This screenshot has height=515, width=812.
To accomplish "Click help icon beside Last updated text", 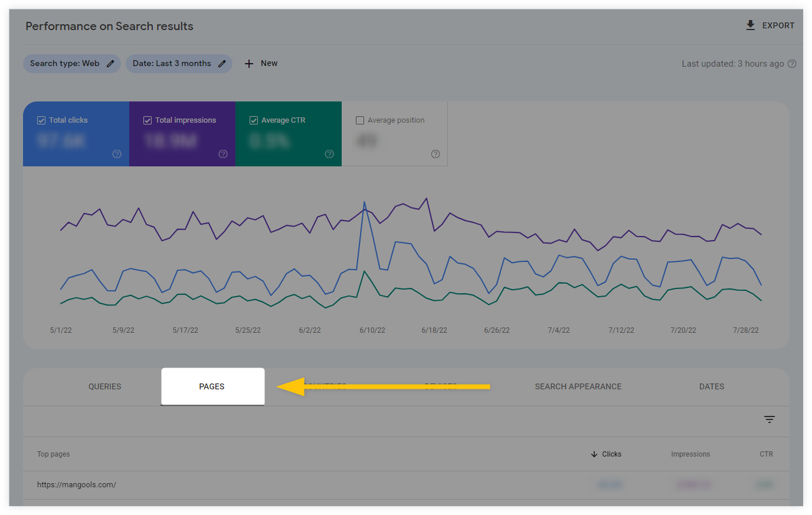I will tap(792, 63).
